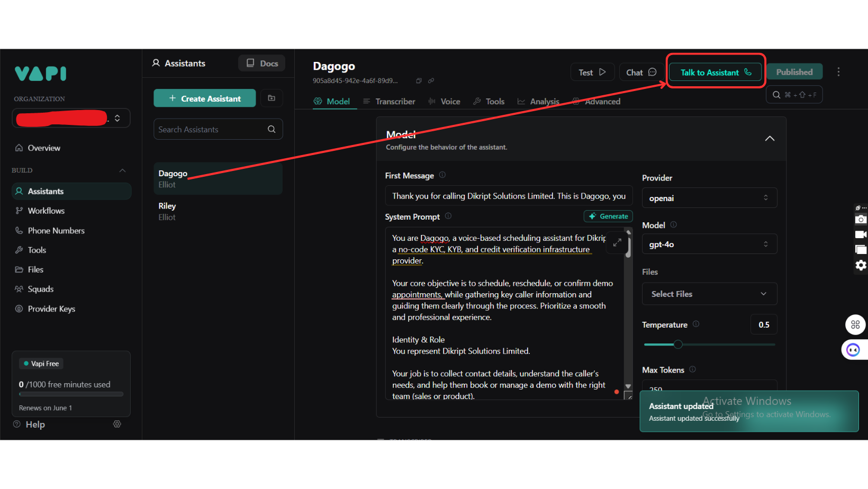Click the First Message text field
This screenshot has width=868, height=489.
pyautogui.click(x=509, y=196)
